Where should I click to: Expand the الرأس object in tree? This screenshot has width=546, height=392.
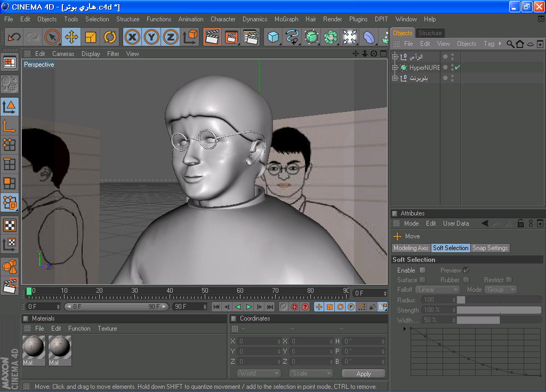[395, 57]
